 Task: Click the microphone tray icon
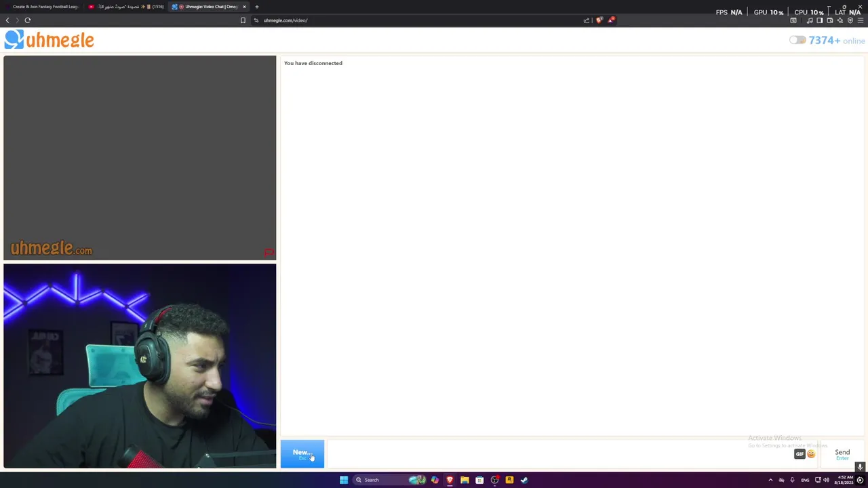792,480
